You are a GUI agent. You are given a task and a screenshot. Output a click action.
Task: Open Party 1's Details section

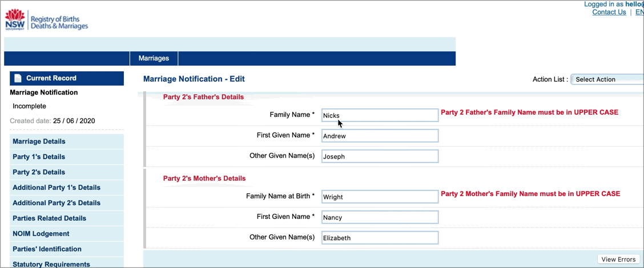click(x=39, y=157)
